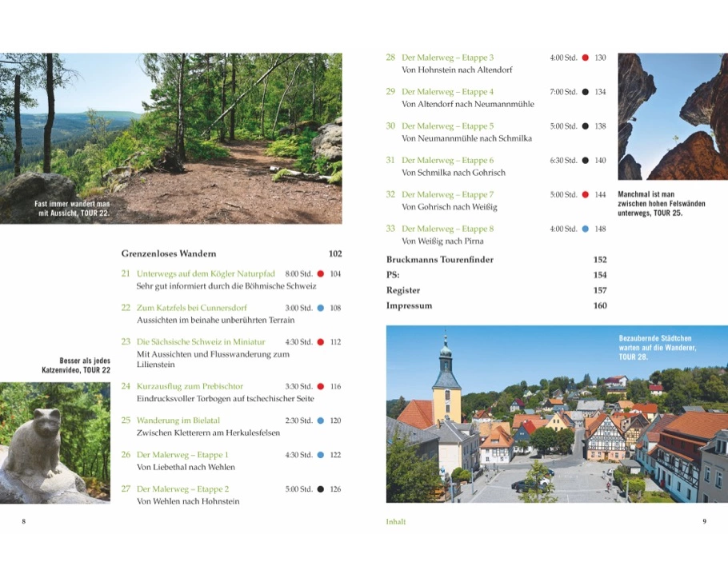Click the red dot for Malerweg Etappe 7

point(586,194)
